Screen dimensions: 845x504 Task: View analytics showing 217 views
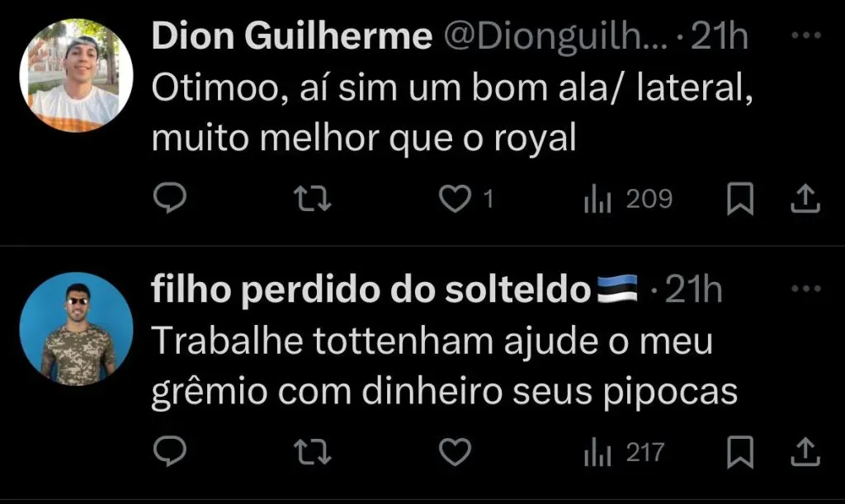coord(624,452)
